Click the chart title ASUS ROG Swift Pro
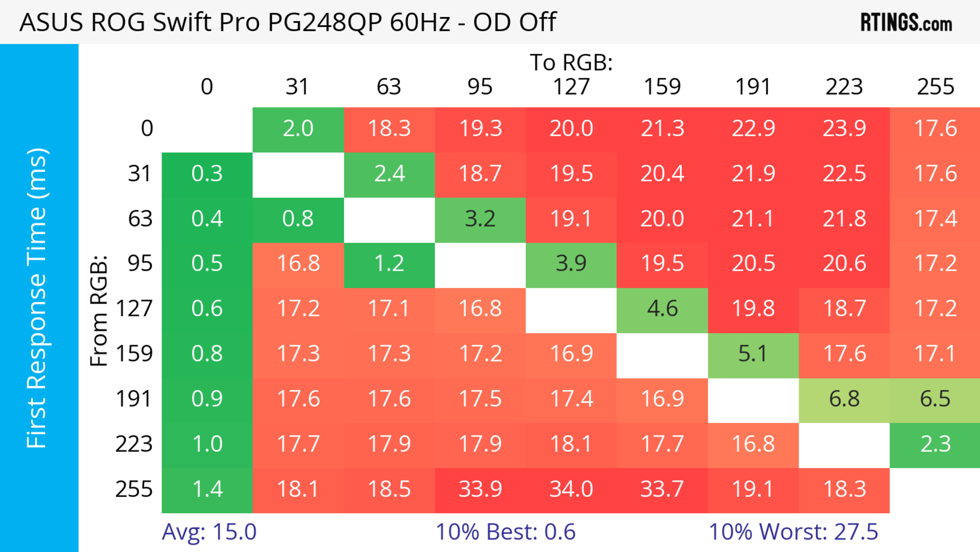The height and width of the screenshot is (552, 980). [288, 22]
